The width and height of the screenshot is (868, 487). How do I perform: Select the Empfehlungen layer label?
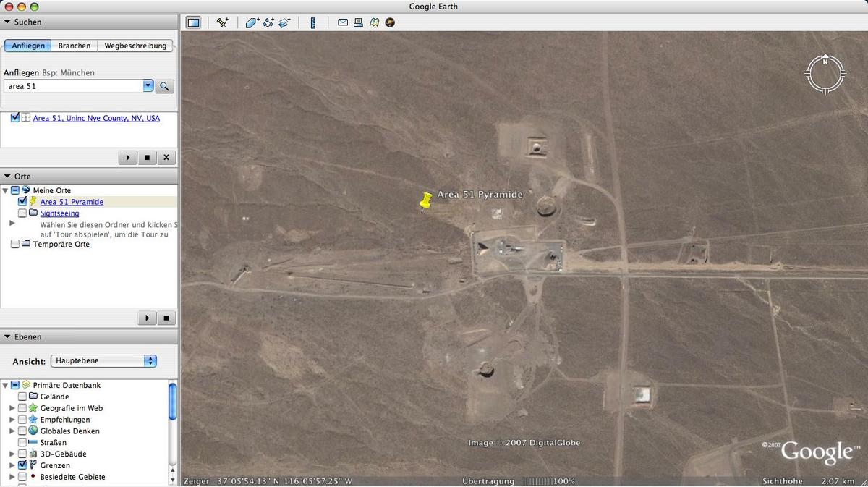[x=65, y=420]
